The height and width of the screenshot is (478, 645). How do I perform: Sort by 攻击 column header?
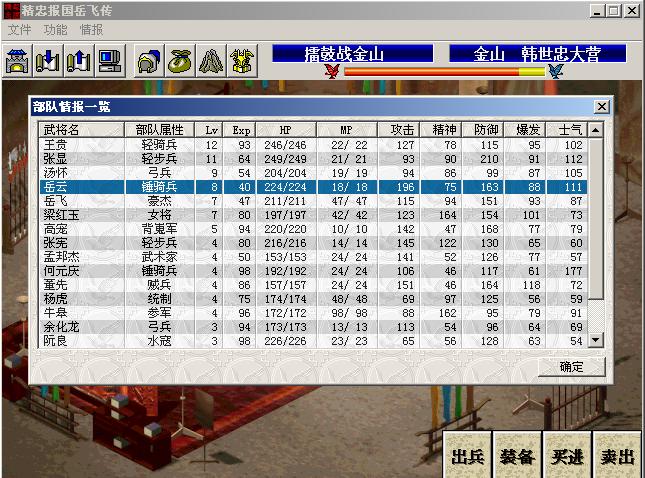(x=399, y=130)
